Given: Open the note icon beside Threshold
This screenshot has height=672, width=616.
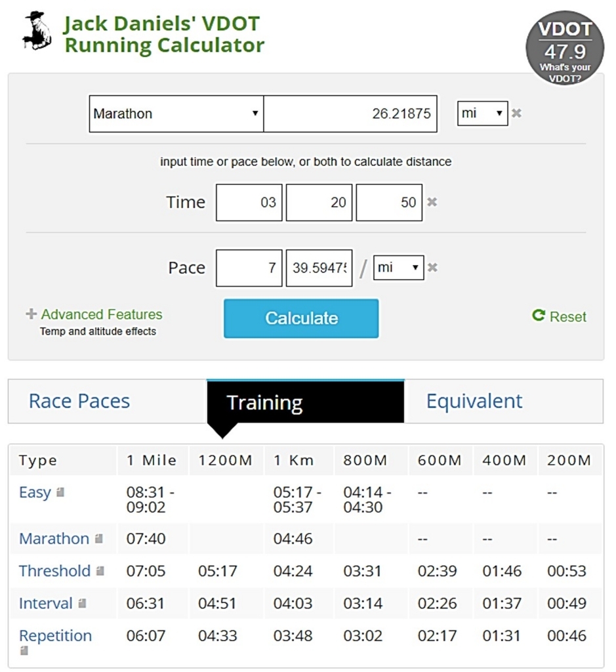Looking at the screenshot, I should point(100,571).
